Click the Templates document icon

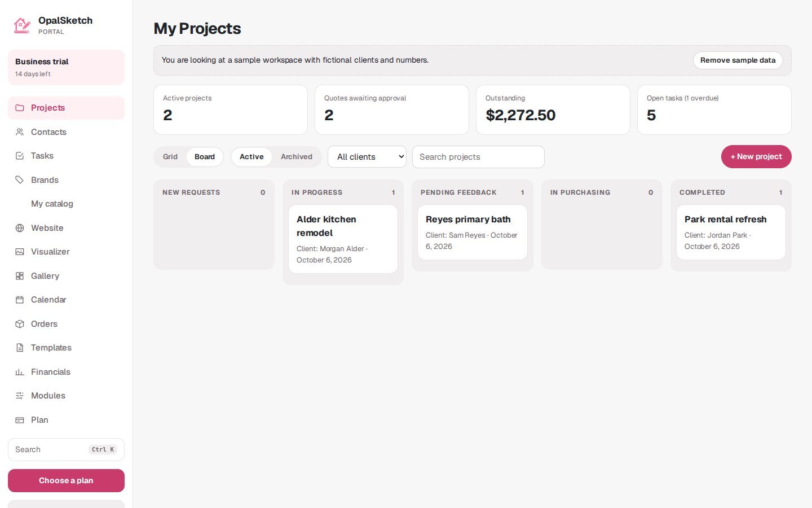20,348
